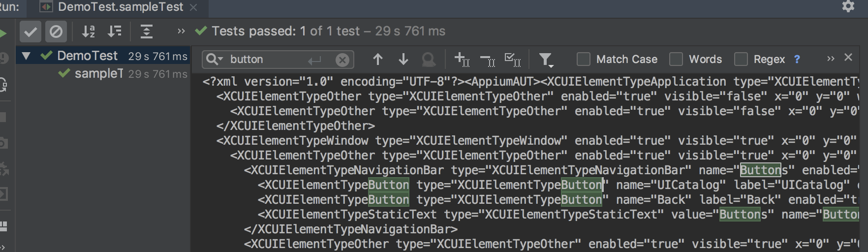Toggle the show passed tests button
This screenshot has width=868, height=252.
coord(30,32)
